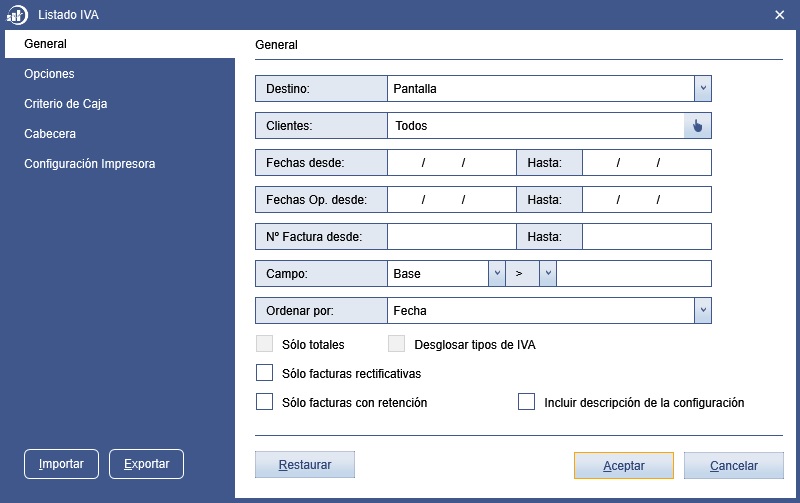The height and width of the screenshot is (503, 800).
Task: Go to Configuración Impresora section
Action: [90, 164]
